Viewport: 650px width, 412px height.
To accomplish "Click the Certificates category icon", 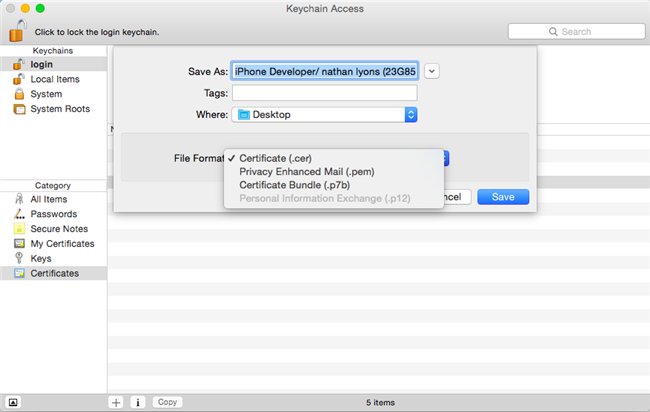I will 19,273.
